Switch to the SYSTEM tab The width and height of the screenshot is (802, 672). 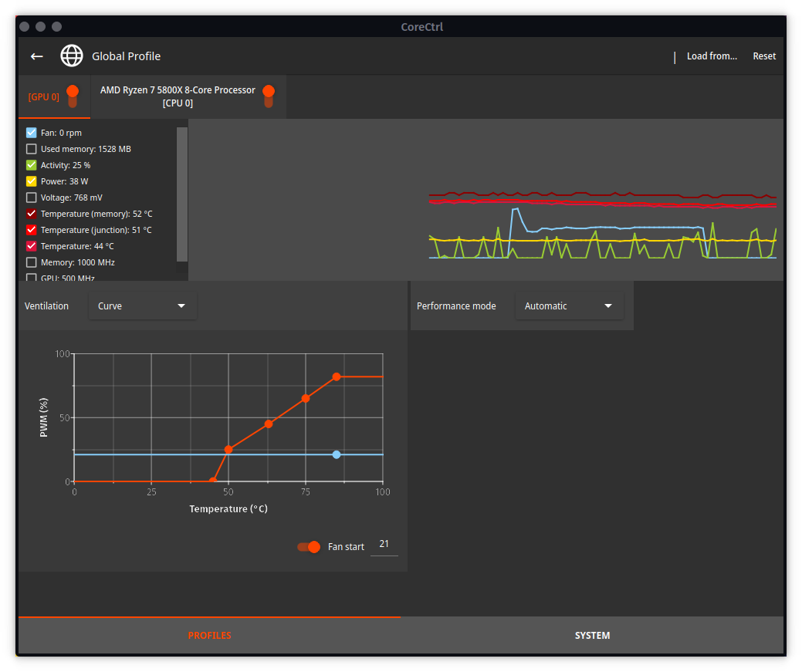[592, 635]
